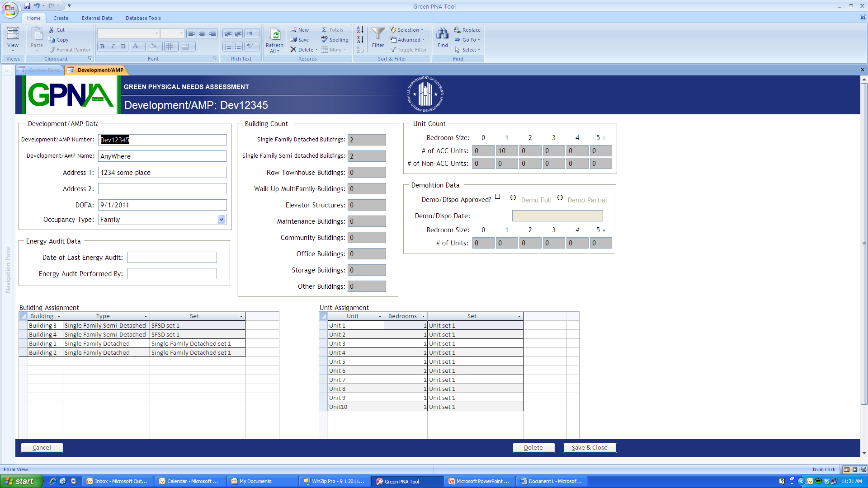Click the Cut scissors icon
This screenshot has width=868, height=488.
click(52, 30)
